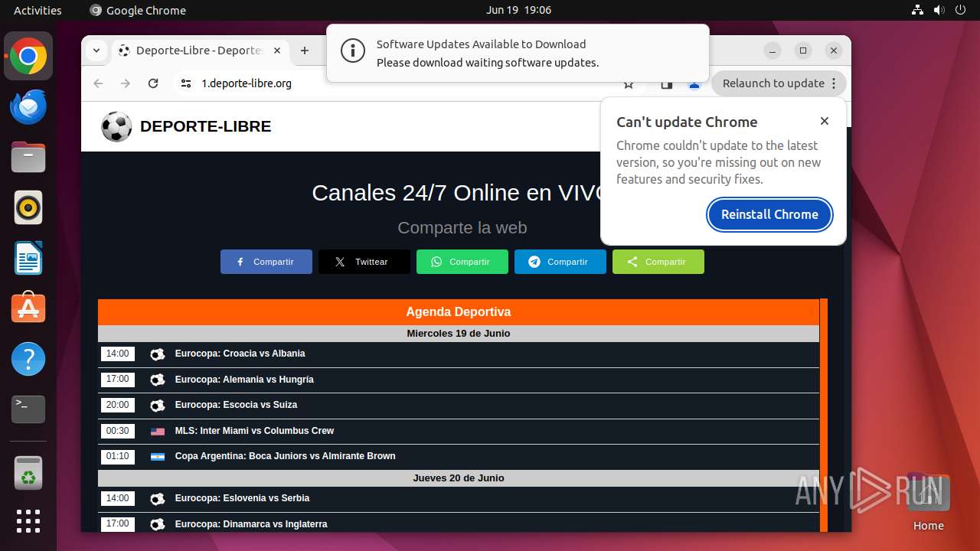980x551 pixels.
Task: Open the Google Chrome app menu
Action: [x=138, y=10]
